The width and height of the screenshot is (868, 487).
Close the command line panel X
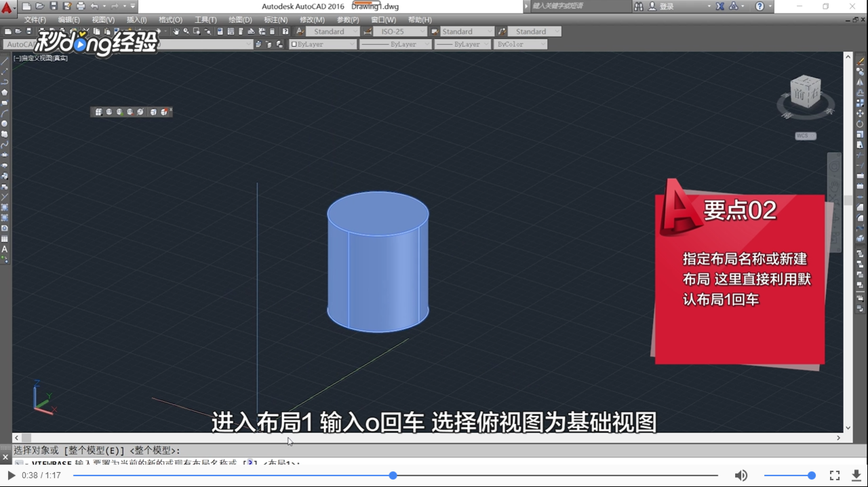pos(5,458)
